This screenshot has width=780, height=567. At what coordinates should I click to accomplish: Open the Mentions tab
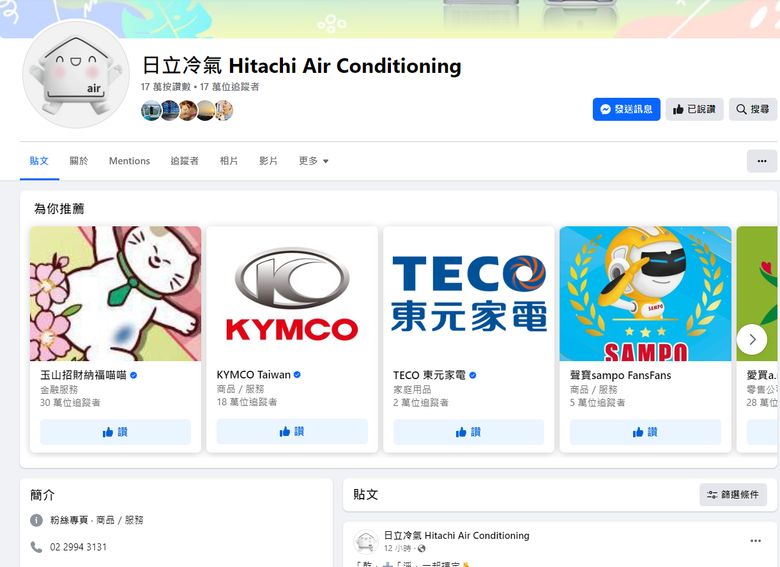pyautogui.click(x=129, y=161)
